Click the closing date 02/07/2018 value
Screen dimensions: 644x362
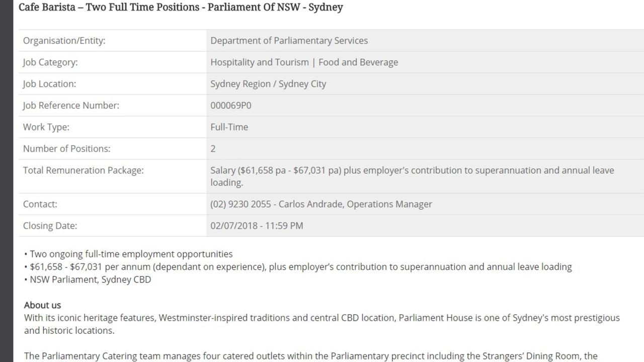[x=257, y=226]
